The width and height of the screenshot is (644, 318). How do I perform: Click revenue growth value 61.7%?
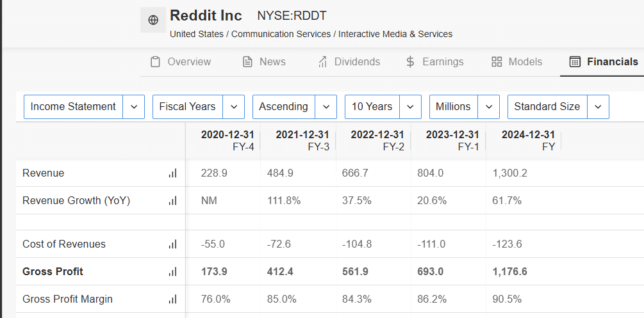(x=507, y=201)
